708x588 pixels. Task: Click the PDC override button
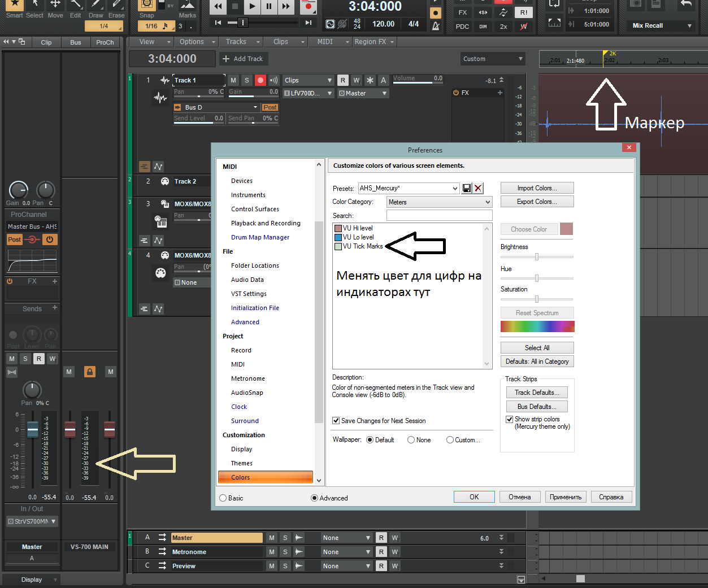click(462, 27)
